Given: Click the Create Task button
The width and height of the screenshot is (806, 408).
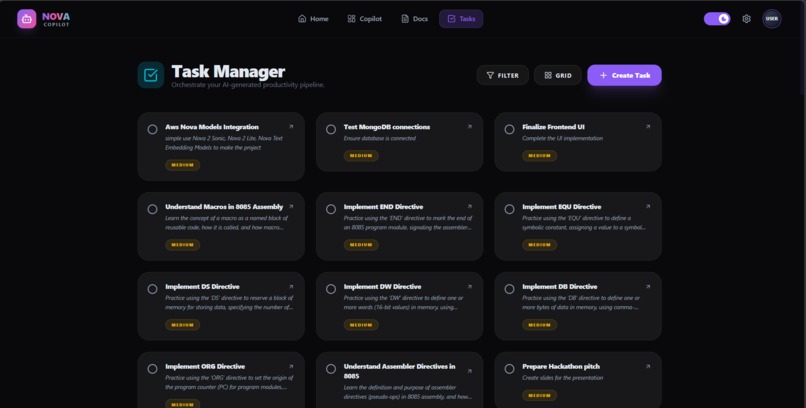Looking at the screenshot, I should click(x=625, y=75).
